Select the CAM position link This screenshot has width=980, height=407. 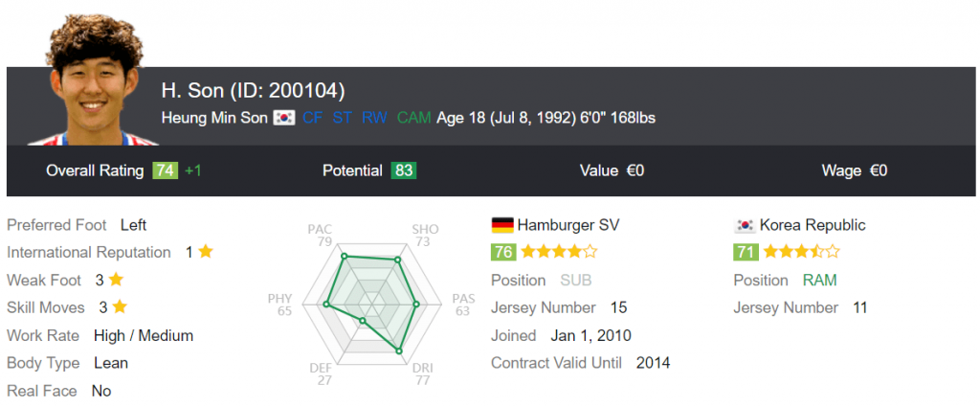click(x=413, y=118)
